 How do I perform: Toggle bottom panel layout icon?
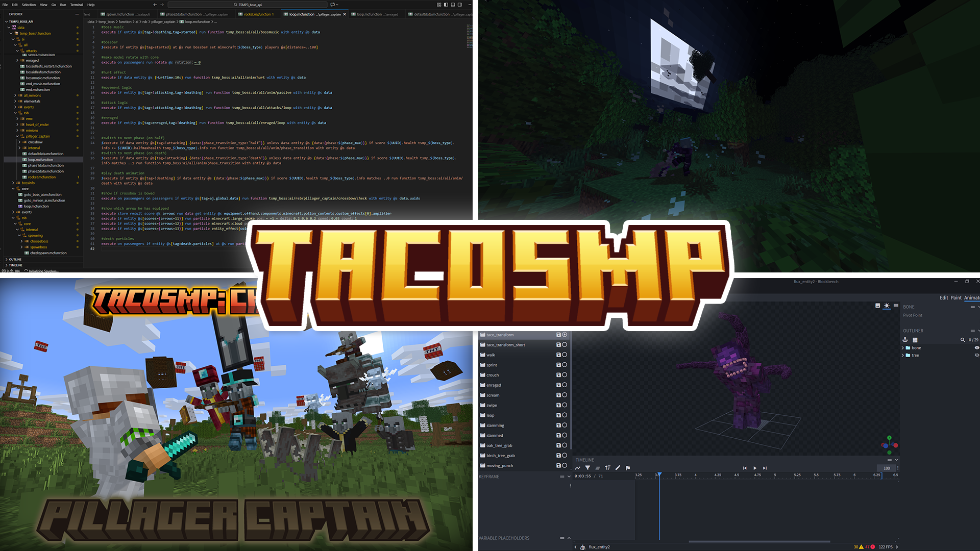coord(453,5)
